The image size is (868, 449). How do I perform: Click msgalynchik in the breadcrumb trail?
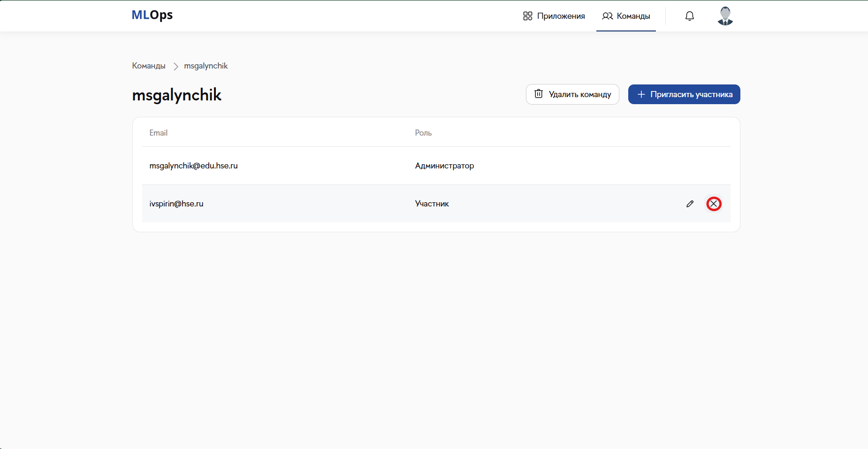coord(206,66)
